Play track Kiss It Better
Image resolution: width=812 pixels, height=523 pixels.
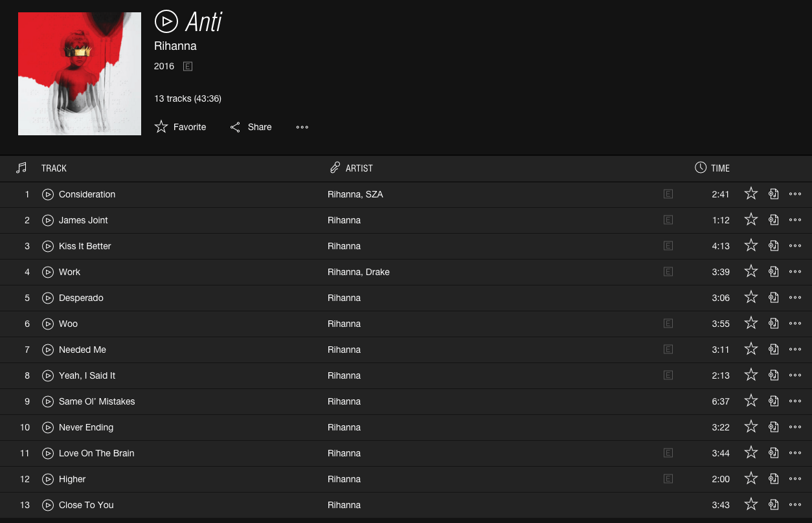47,246
